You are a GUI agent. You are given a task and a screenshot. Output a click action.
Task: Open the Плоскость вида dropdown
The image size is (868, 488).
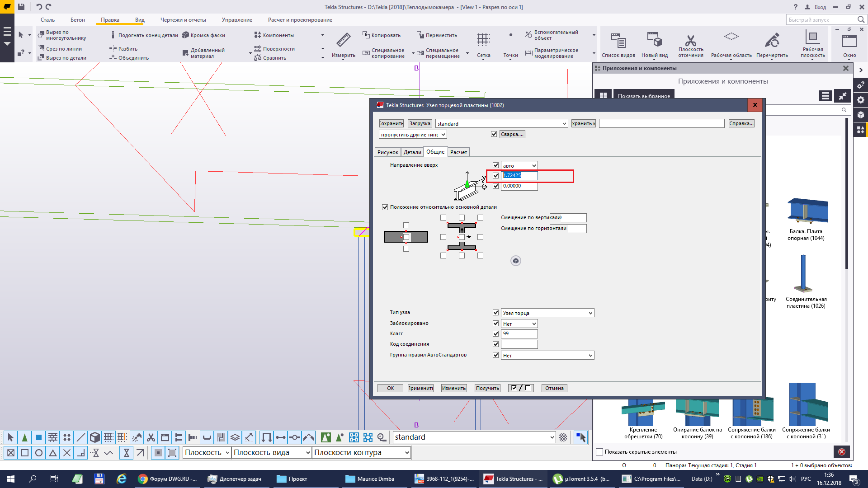(272, 452)
